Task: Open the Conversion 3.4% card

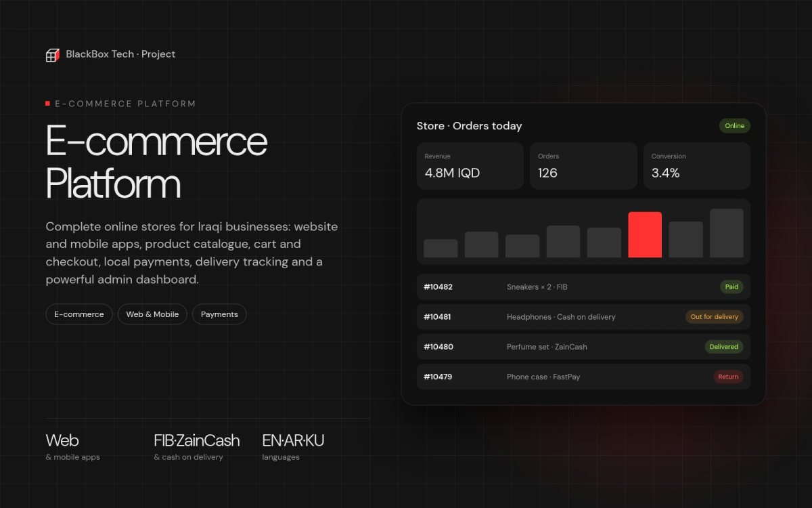Action: click(x=697, y=166)
